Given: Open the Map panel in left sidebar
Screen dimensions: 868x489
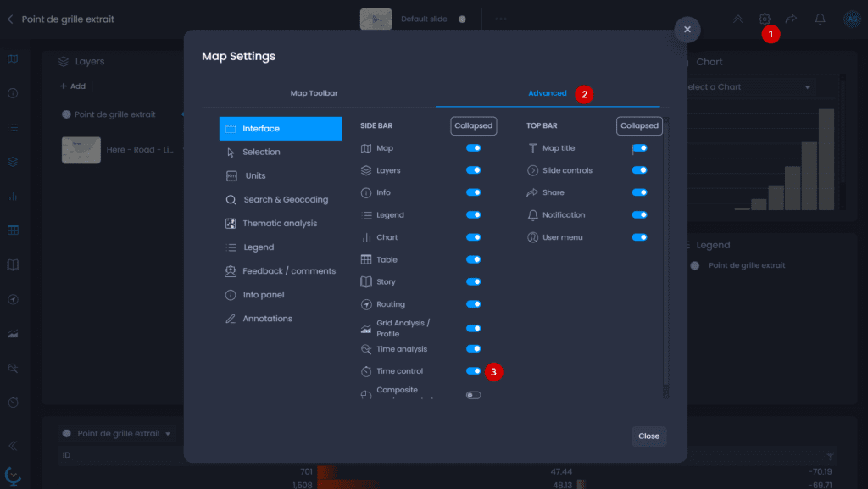Looking at the screenshot, I should [x=13, y=58].
